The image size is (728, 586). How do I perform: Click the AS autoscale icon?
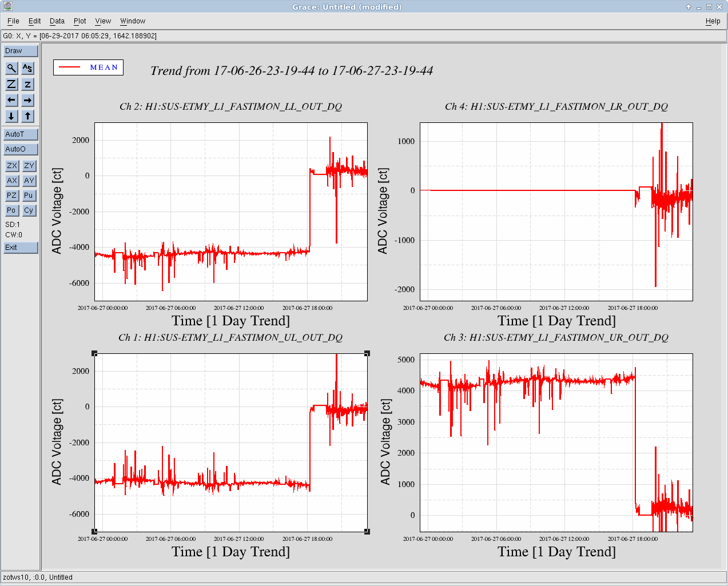tap(27, 68)
